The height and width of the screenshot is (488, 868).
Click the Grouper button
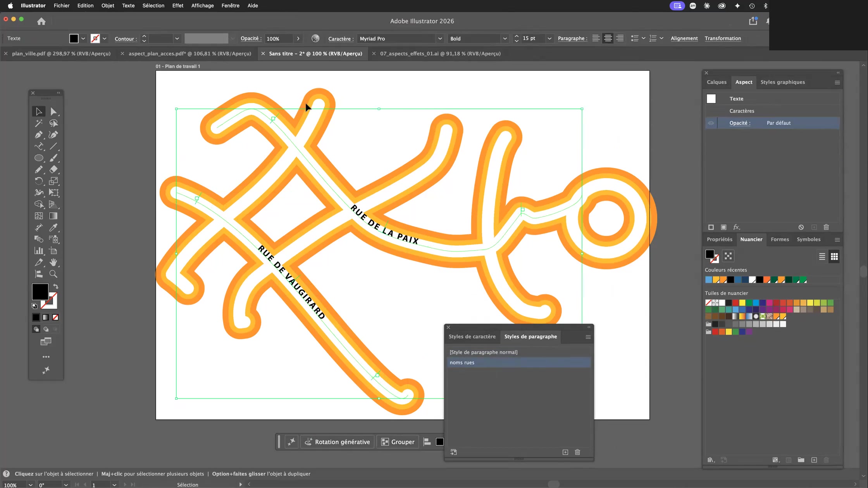[398, 442]
